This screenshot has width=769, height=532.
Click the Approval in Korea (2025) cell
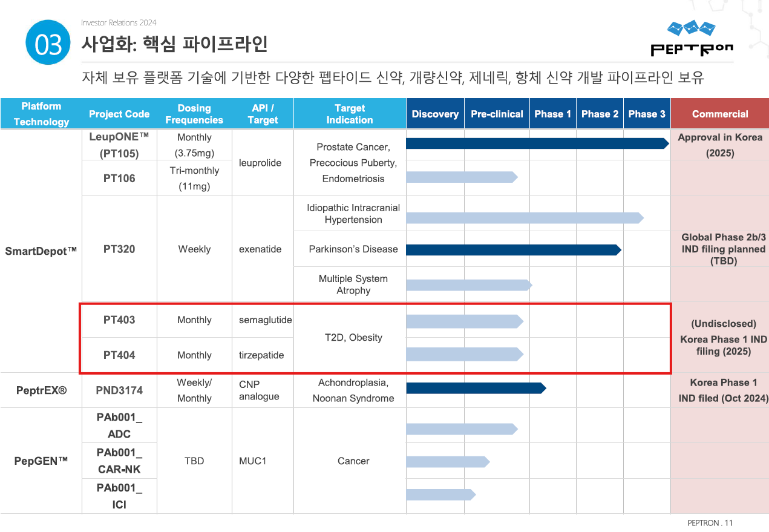coord(720,145)
